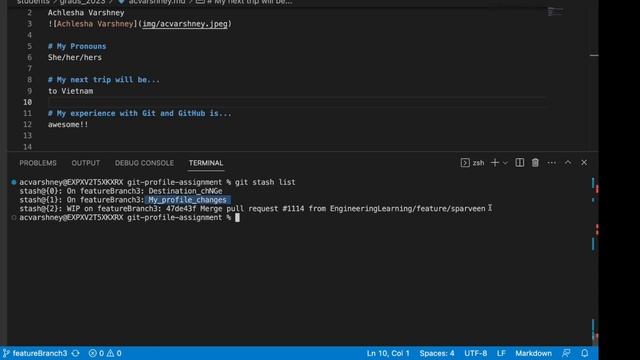Kill terminal with the trash icon
This screenshot has height=360, width=640.
point(535,163)
